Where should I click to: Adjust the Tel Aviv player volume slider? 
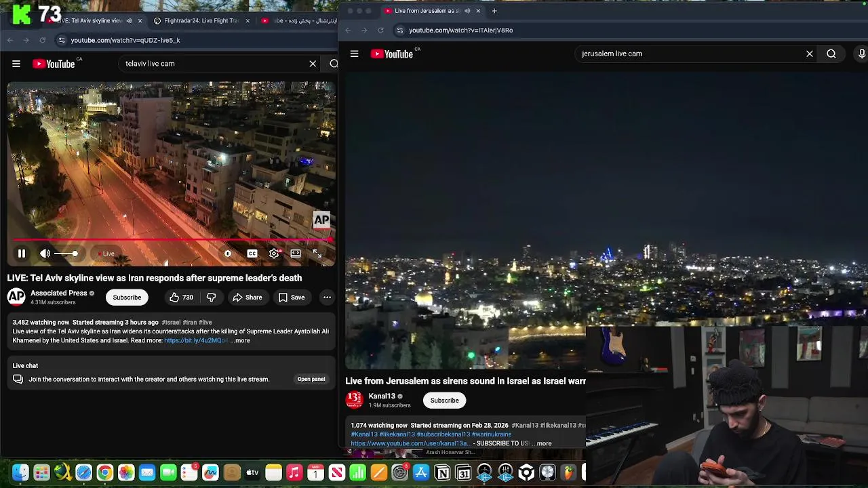tap(66, 253)
